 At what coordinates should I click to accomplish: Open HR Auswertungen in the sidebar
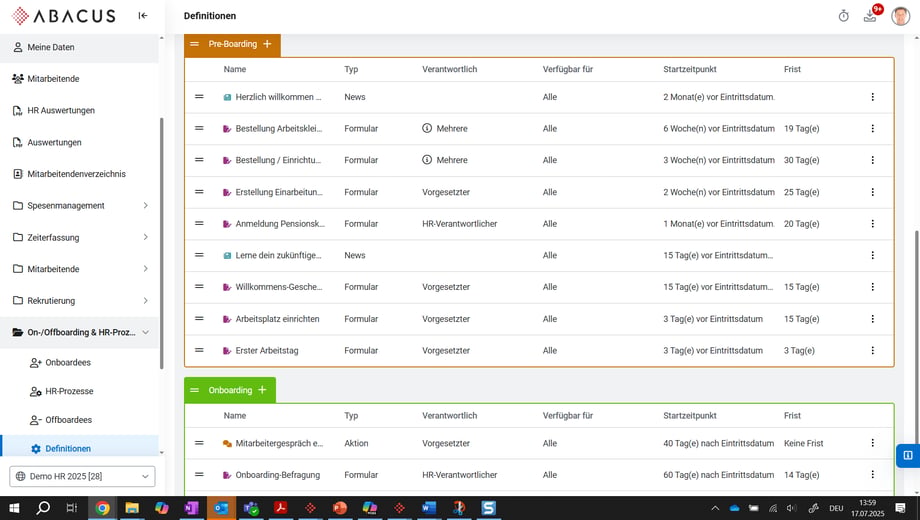coord(79,110)
